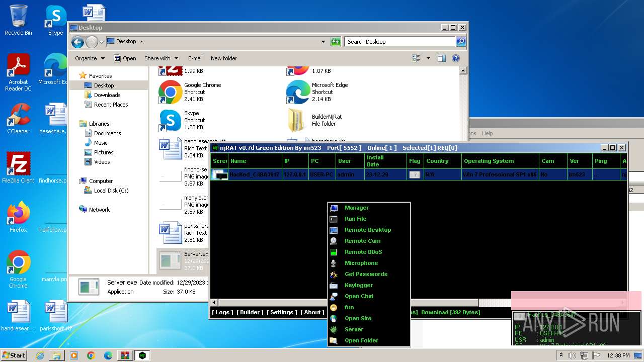Click the Windows Media Player taskbar icon
The height and width of the screenshot is (362, 644).
(x=74, y=355)
